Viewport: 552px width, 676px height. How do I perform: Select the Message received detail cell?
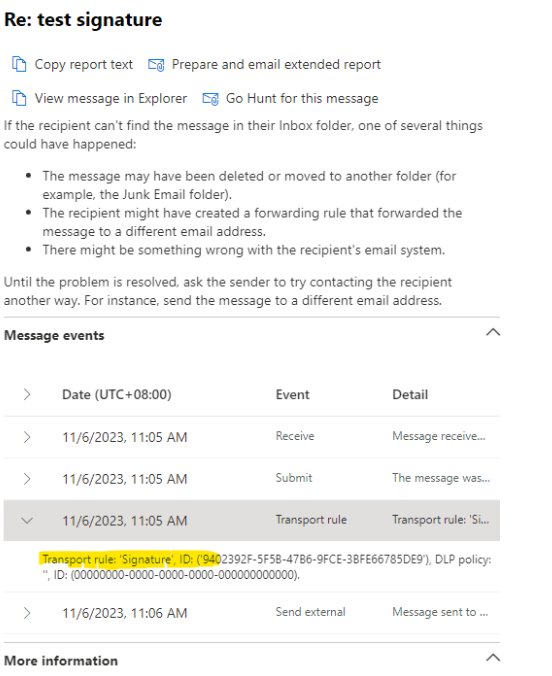(x=439, y=436)
